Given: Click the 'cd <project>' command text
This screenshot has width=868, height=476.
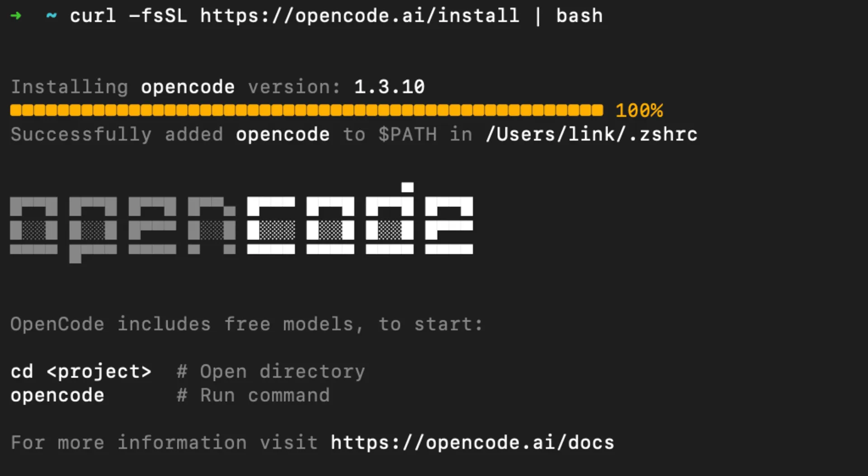Looking at the screenshot, I should [80, 371].
